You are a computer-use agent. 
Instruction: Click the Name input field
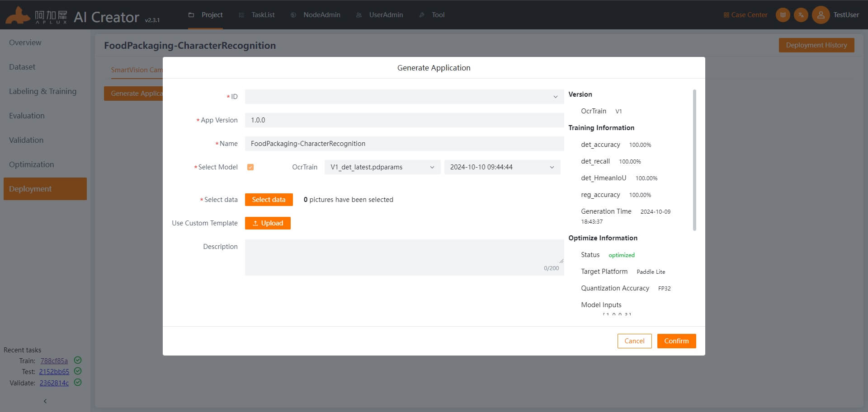(x=404, y=144)
